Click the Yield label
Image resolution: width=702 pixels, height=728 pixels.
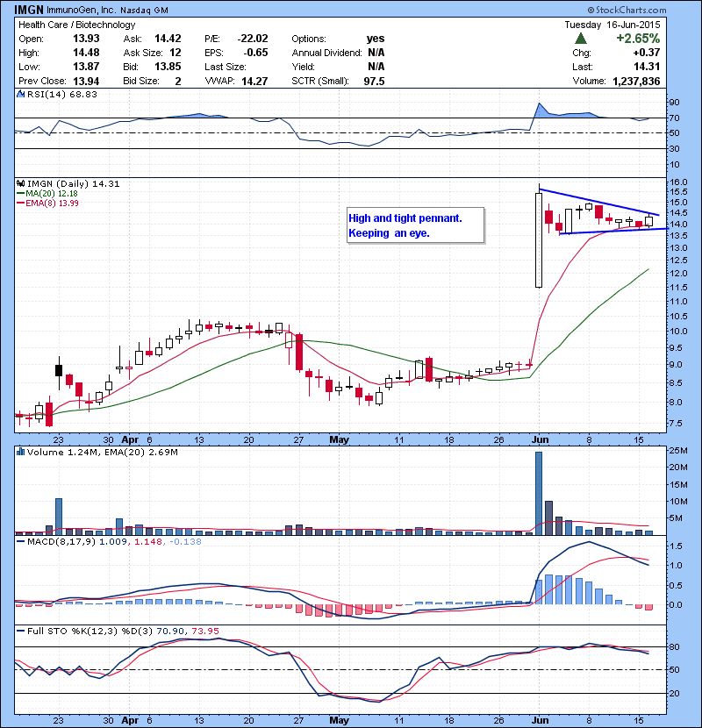coord(304,67)
